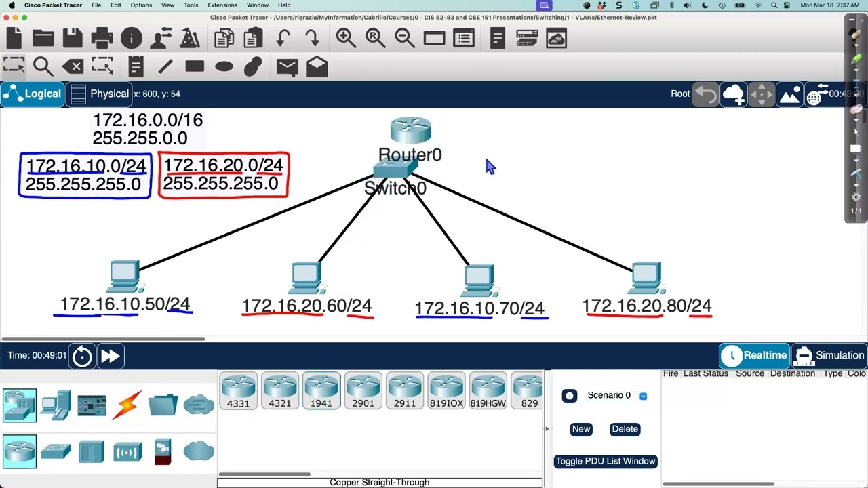Select the End Devices category
The height and width of the screenshot is (488, 868).
(56, 405)
